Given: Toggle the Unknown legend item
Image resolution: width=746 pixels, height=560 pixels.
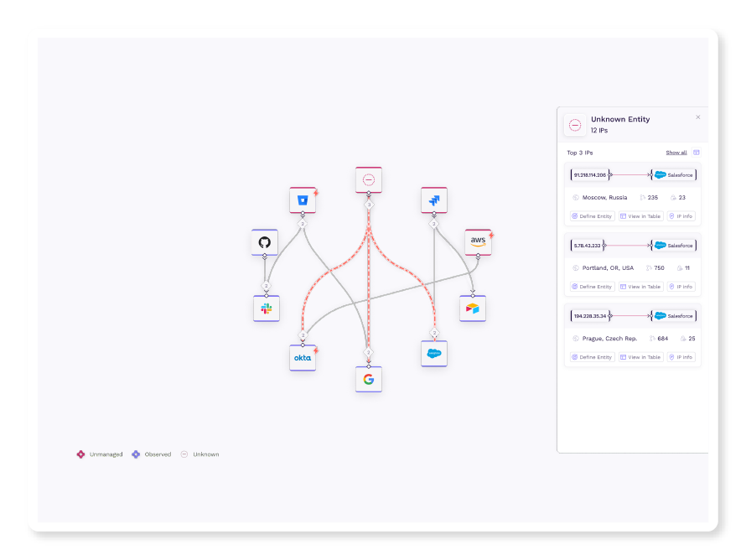Looking at the screenshot, I should (200, 454).
